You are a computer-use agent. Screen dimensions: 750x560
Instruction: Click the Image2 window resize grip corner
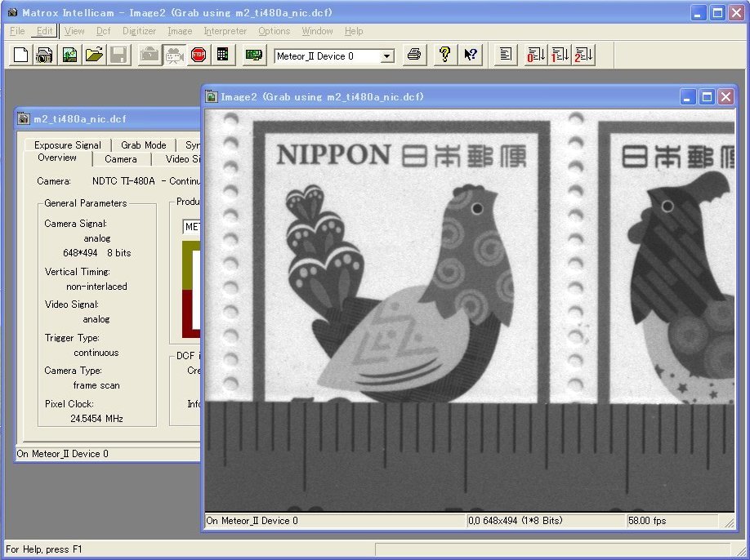pos(730,522)
